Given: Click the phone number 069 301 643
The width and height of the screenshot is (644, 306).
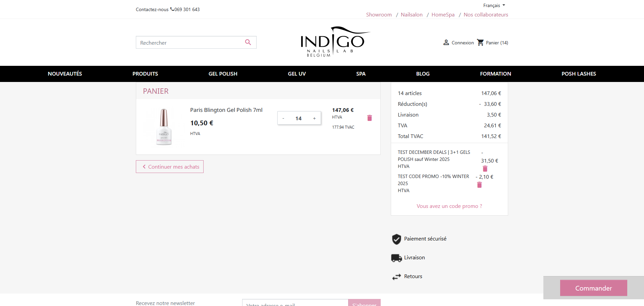Looking at the screenshot, I should 187,9.
